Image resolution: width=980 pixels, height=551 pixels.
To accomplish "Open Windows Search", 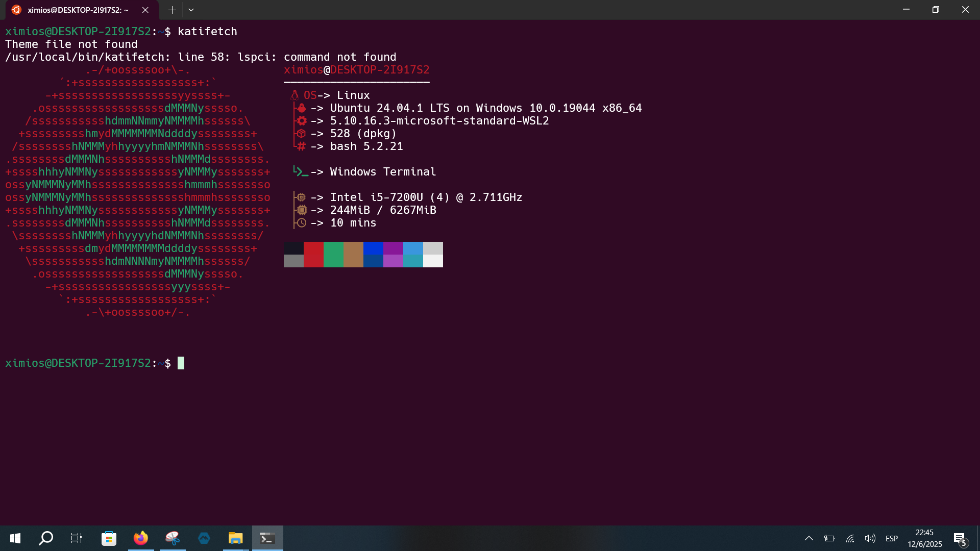I will pyautogui.click(x=46, y=538).
